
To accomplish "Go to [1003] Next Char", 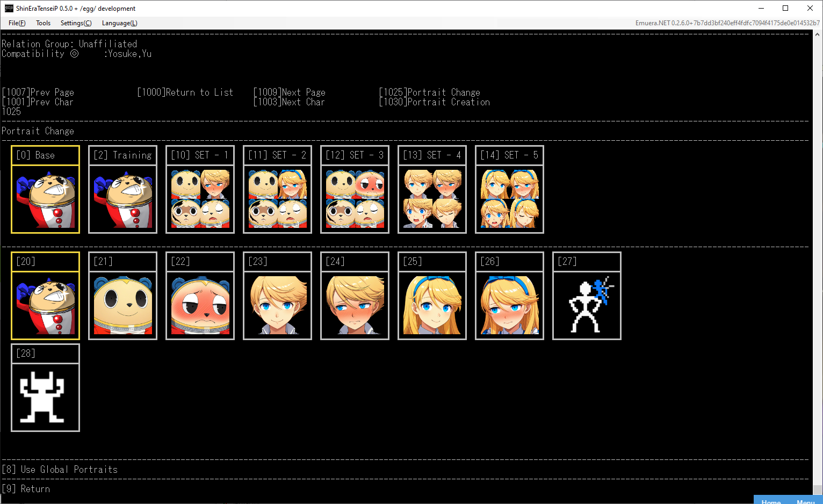I will (x=289, y=102).
